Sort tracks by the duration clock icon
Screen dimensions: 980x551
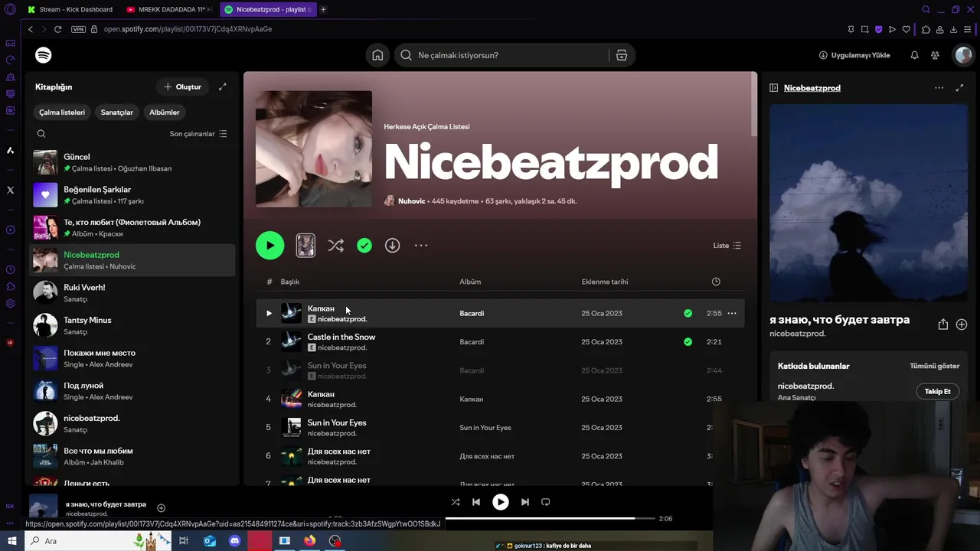pos(716,282)
